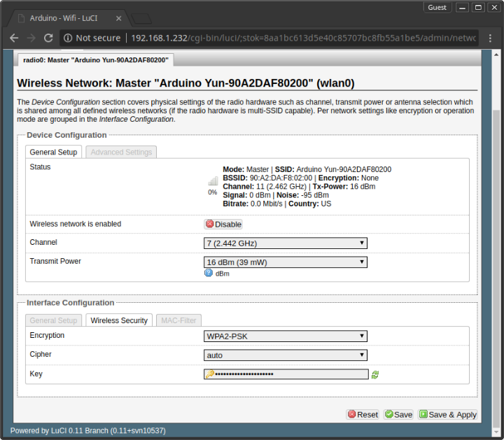504x440 pixels.
Task: Click the help icon next to dBm
Action: coord(209,273)
